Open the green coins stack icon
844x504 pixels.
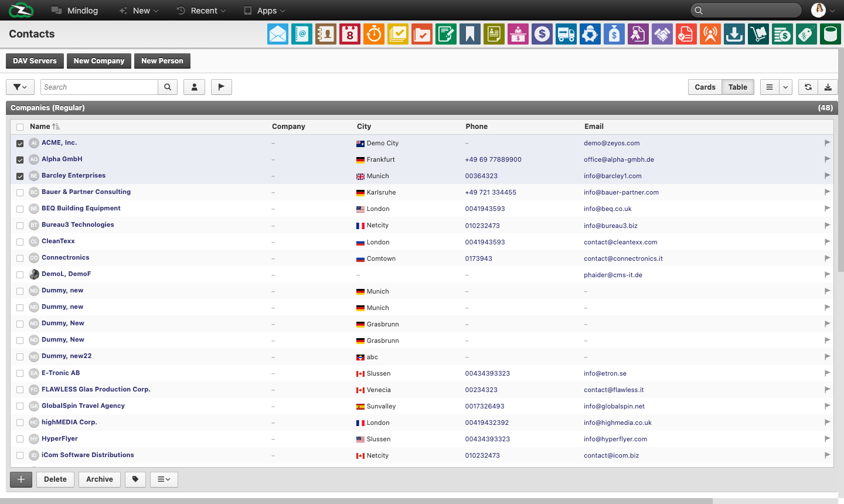click(782, 34)
